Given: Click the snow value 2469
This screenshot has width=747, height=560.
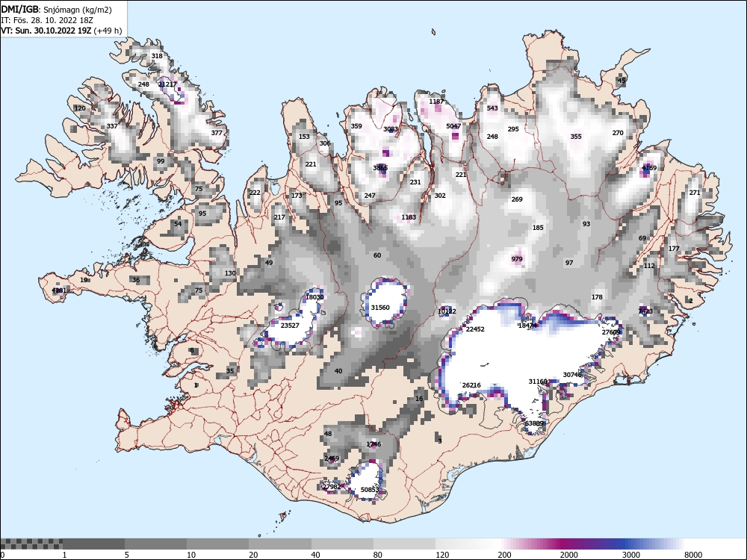Looking at the screenshot, I should (332, 458).
